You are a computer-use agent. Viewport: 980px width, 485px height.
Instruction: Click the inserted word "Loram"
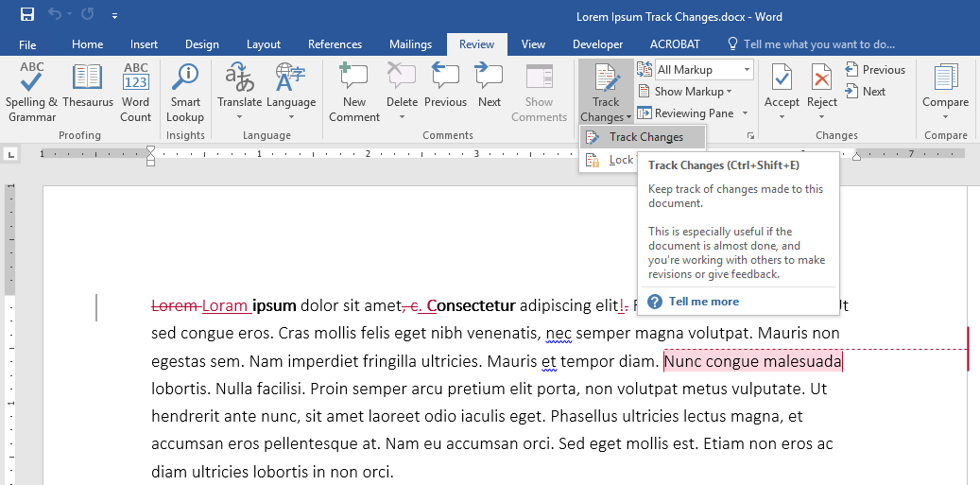[x=225, y=305]
